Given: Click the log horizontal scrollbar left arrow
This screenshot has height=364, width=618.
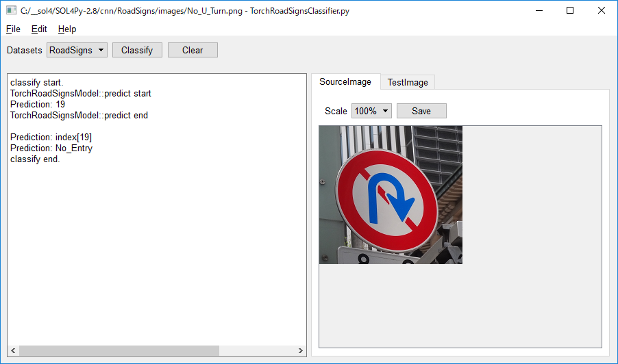Looking at the screenshot, I should point(13,350).
